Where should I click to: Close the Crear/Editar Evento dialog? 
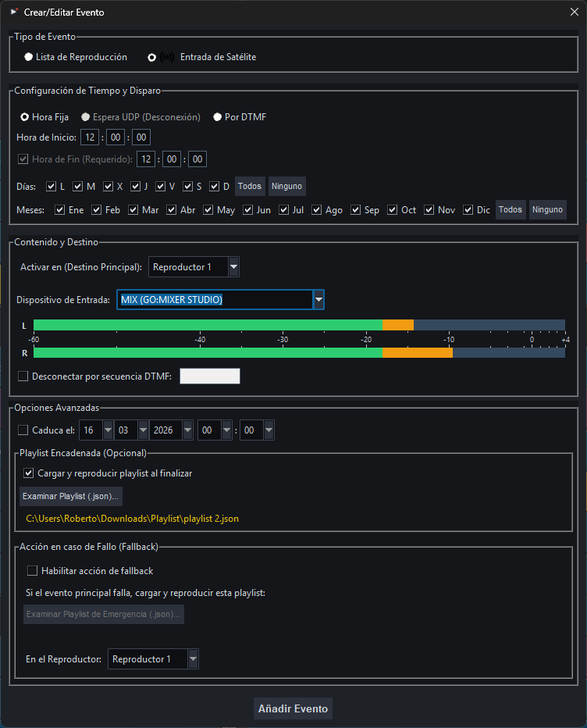[574, 12]
